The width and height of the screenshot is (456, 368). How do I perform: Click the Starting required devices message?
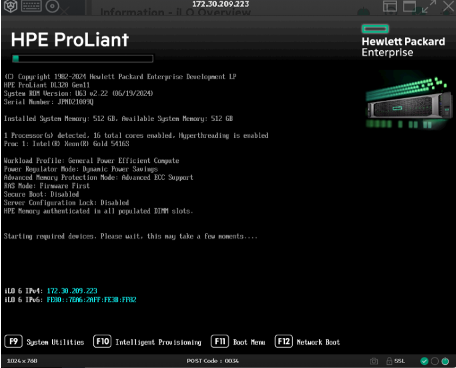click(130, 236)
